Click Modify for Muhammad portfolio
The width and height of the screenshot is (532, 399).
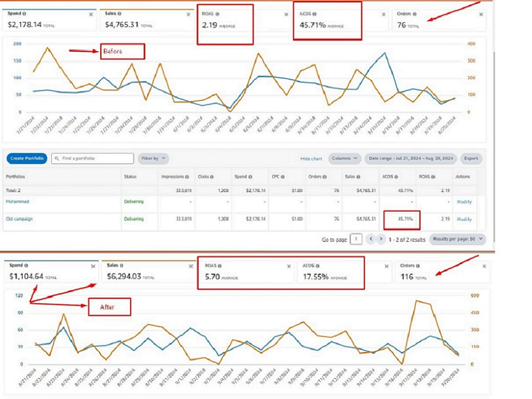pyautogui.click(x=464, y=202)
